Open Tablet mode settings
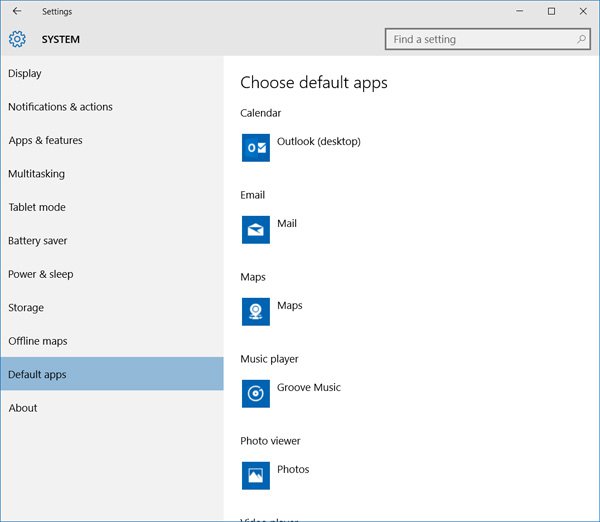Image resolution: width=600 pixels, height=522 pixels. point(37,207)
